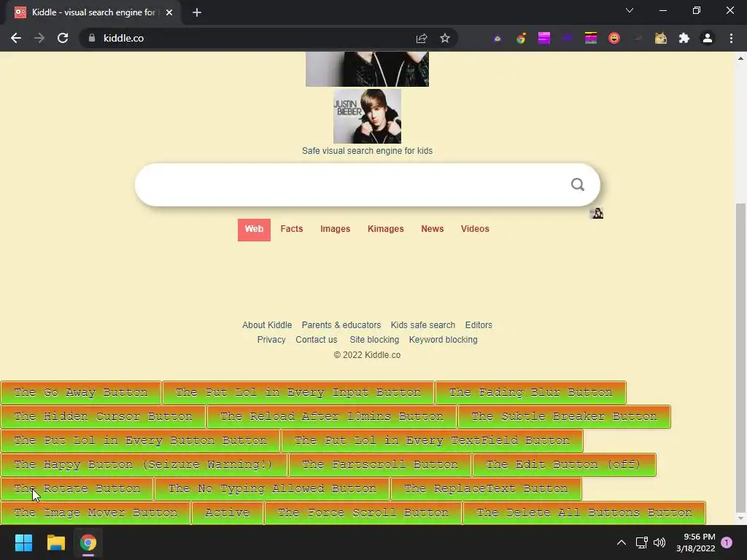Open the tab search chevron

coord(630,10)
